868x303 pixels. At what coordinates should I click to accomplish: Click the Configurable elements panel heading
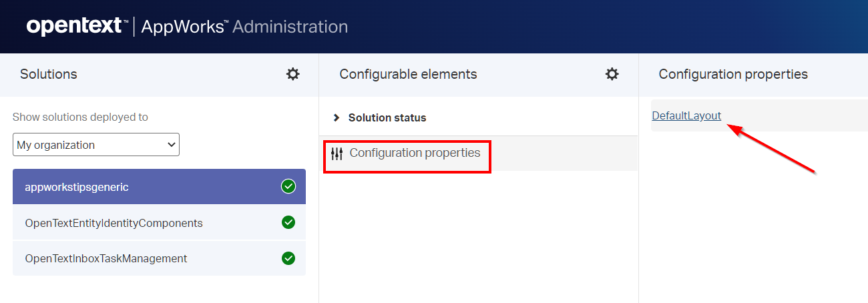click(408, 74)
